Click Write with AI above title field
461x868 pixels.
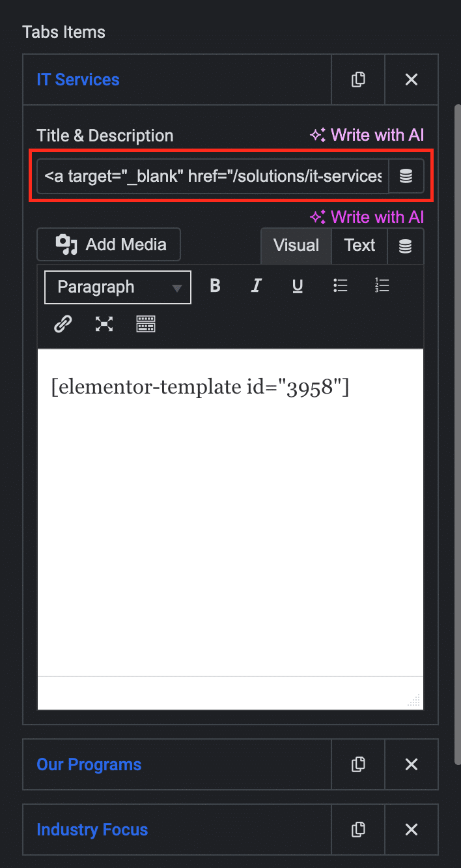tap(367, 135)
